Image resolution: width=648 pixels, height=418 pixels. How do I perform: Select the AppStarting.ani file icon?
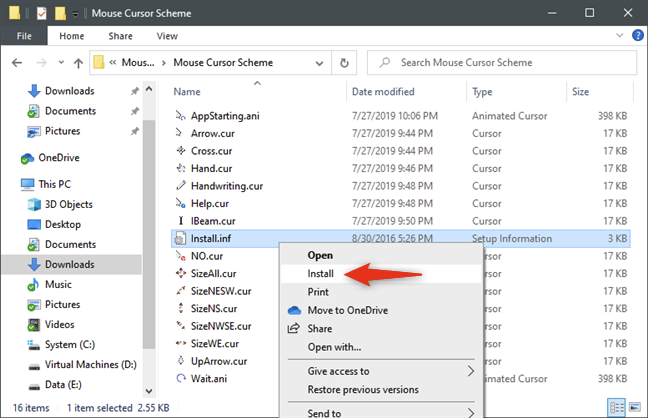[181, 116]
